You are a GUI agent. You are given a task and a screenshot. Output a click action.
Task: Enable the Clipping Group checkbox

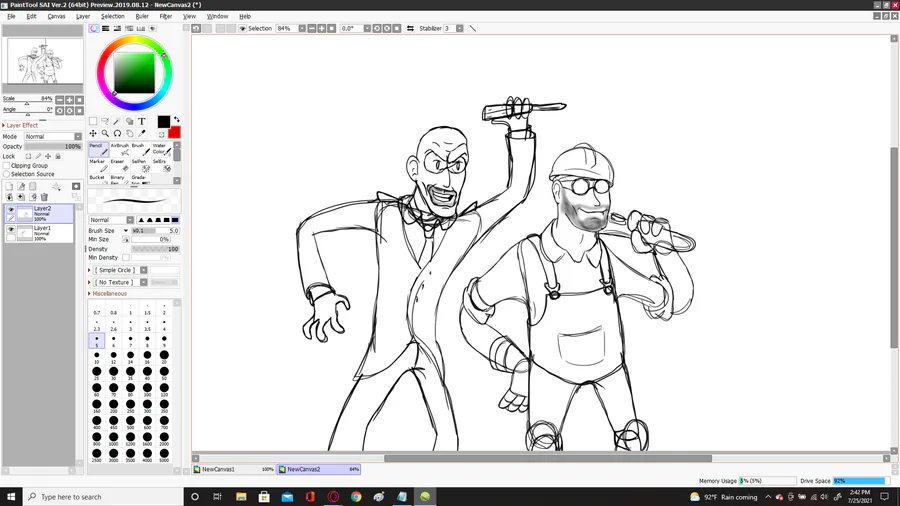tap(7, 165)
